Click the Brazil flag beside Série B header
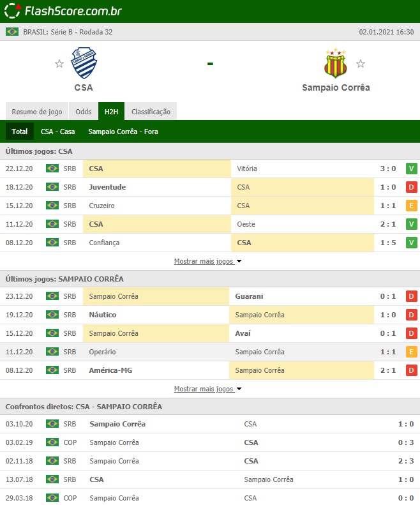Screen dimensions: 420x505 coord(12,32)
